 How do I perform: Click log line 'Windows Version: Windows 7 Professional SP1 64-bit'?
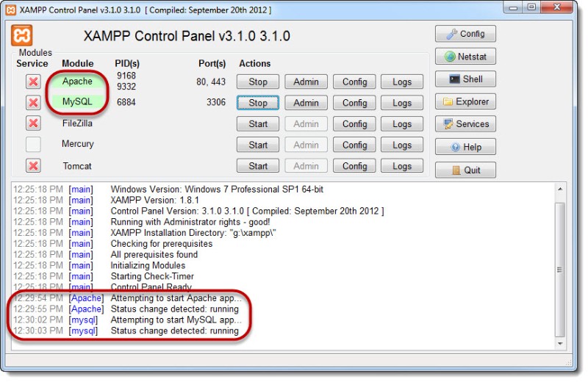[x=217, y=190]
